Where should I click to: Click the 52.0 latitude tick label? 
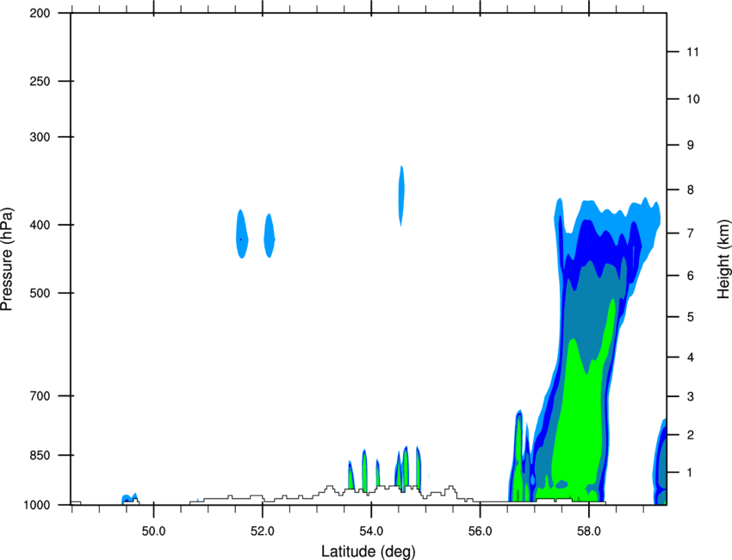point(263,532)
